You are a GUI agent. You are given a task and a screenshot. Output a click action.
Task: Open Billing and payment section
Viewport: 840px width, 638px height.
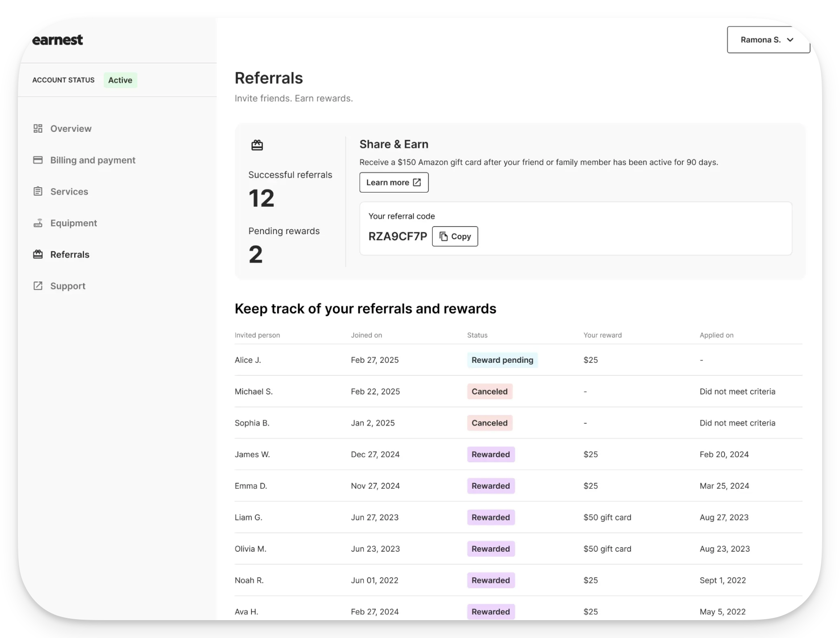click(x=92, y=160)
